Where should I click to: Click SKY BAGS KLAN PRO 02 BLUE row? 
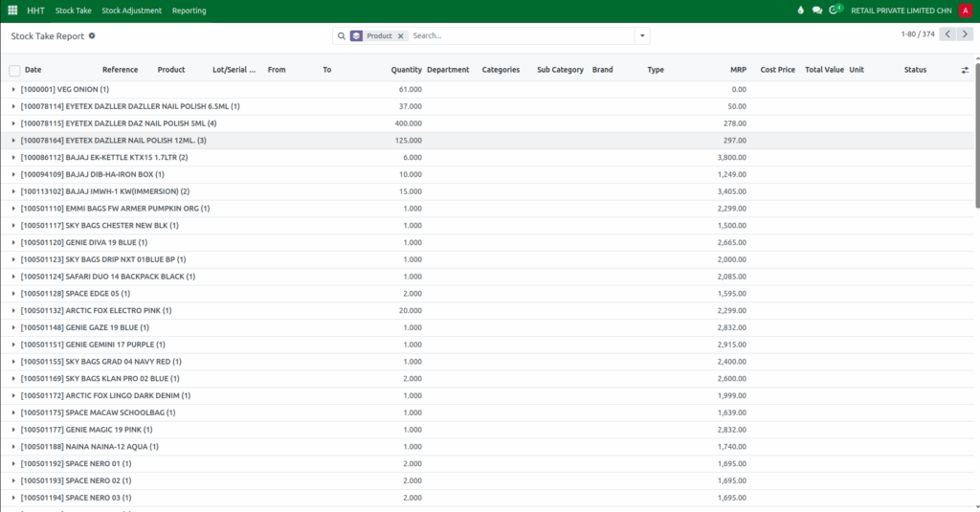[487, 378]
